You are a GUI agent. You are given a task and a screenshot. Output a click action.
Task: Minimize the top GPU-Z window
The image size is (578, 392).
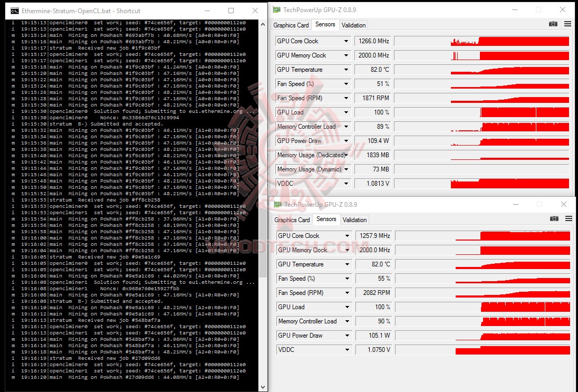coord(514,10)
